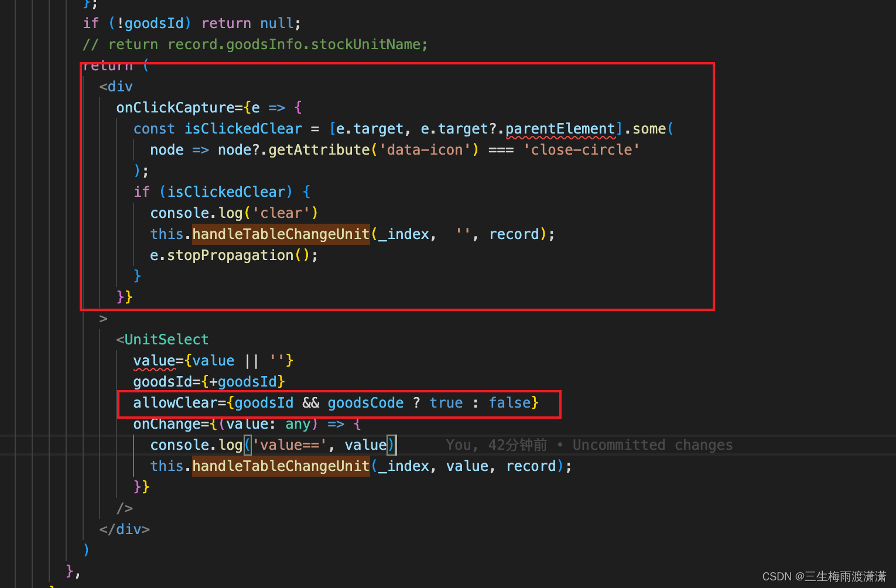Viewport: 896px width, 588px height.
Task: Select the highlighted handleTableChangeUnit call
Action: [x=280, y=234]
